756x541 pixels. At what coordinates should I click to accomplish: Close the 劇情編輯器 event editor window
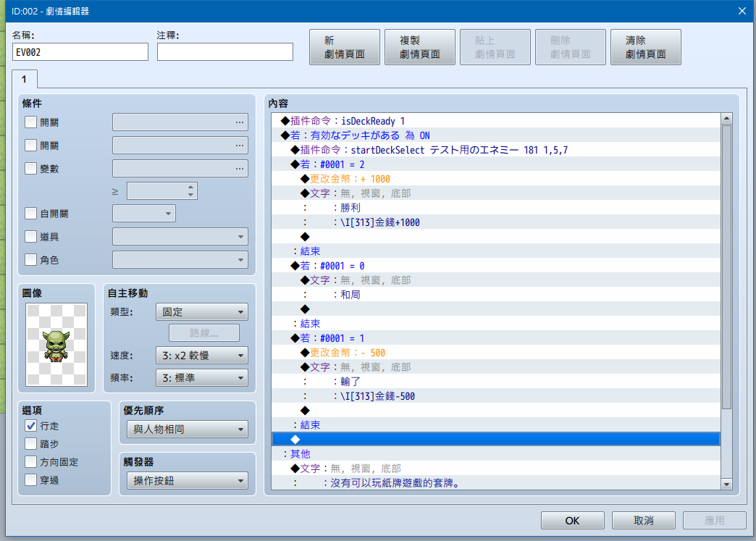tap(742, 11)
